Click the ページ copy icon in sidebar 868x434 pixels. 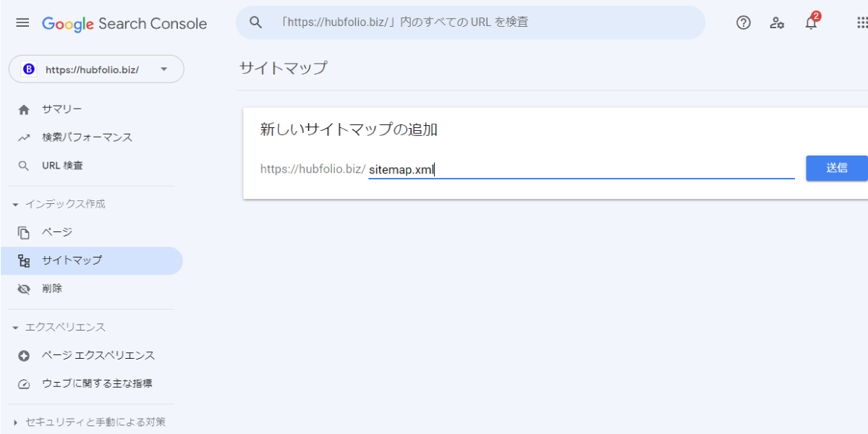[x=24, y=232]
